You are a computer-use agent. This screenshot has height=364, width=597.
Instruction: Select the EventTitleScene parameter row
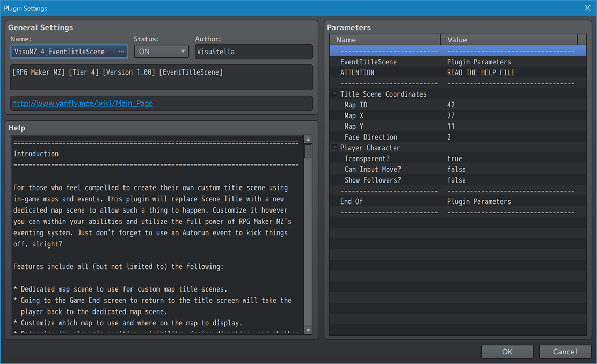(457, 62)
